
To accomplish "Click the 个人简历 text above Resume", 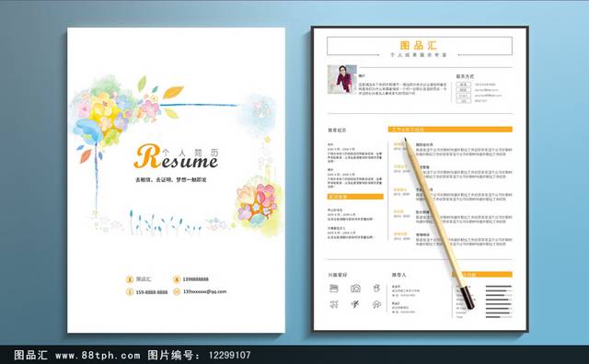I will tap(191, 153).
